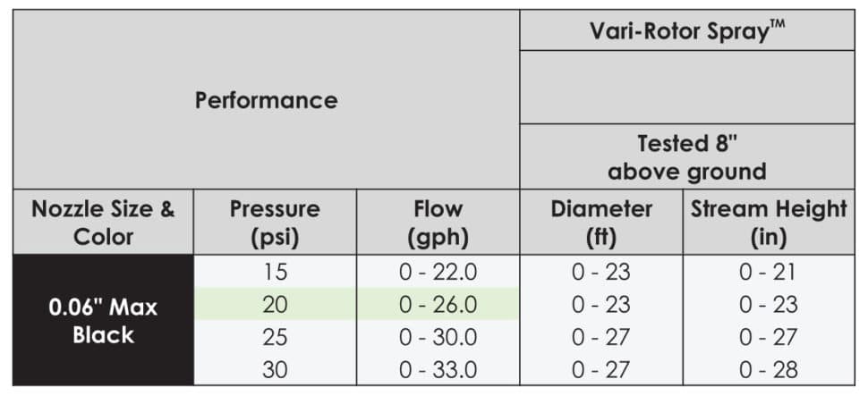Click the 'Tested 8" above ground' cell
This screenshot has height=396, width=868.
[x=687, y=156]
